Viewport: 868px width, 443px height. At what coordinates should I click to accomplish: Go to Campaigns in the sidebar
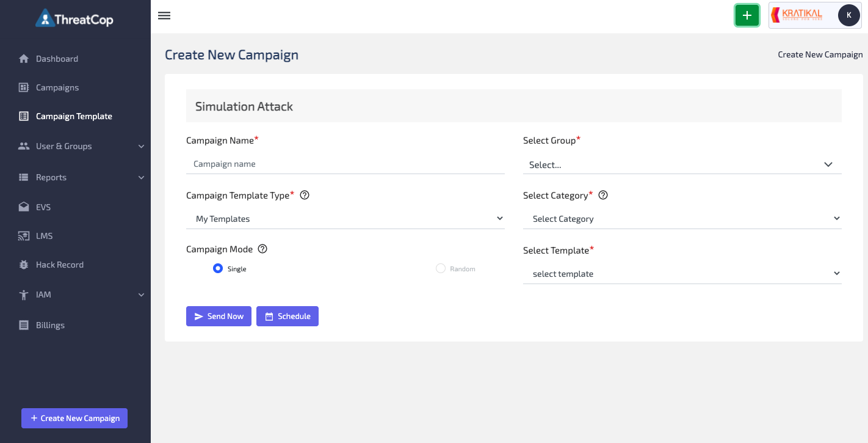(57, 88)
